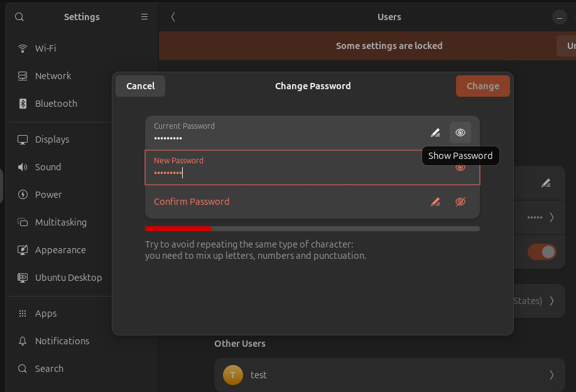Select Multitasking in the sidebar
This screenshot has height=392, width=576.
pos(61,222)
